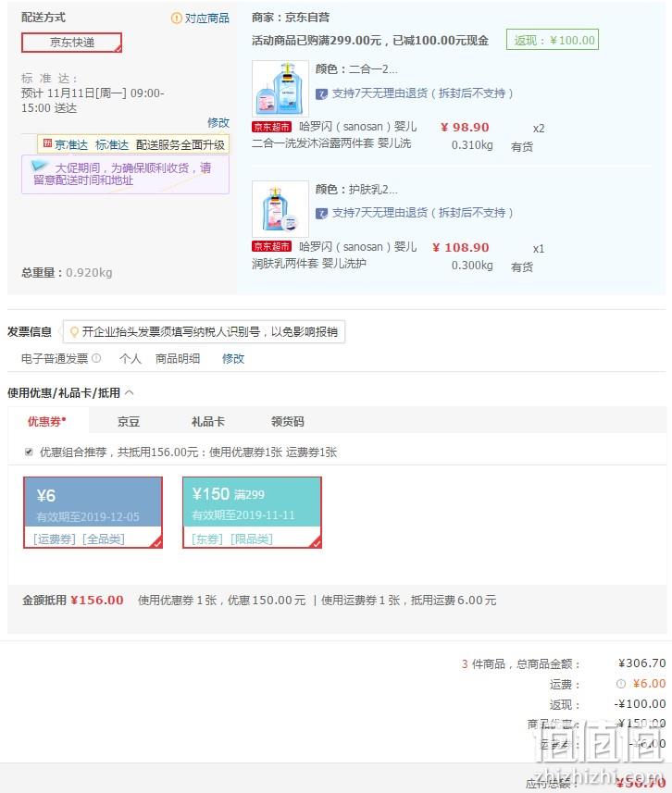Modify delivery time via 修改 under 标准达
The height and width of the screenshot is (793, 672).
click(x=218, y=122)
